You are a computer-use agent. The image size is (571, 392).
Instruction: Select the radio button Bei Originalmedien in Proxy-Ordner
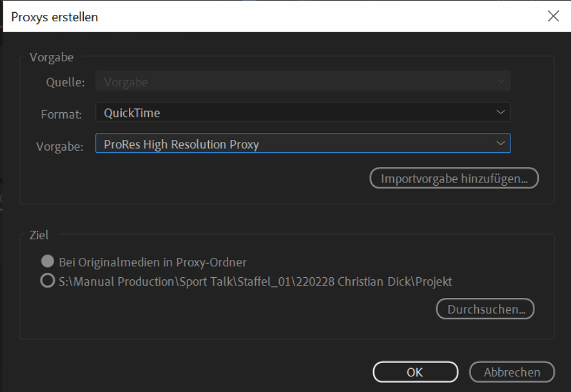48,262
